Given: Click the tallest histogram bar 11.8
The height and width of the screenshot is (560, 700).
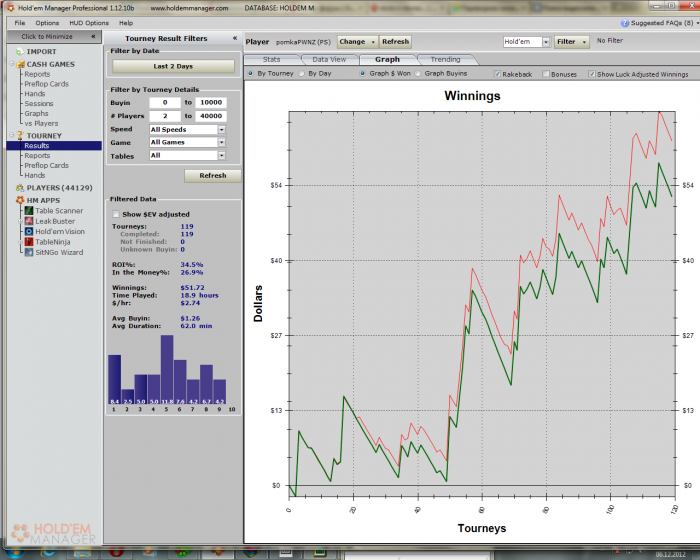Looking at the screenshot, I should [167, 370].
